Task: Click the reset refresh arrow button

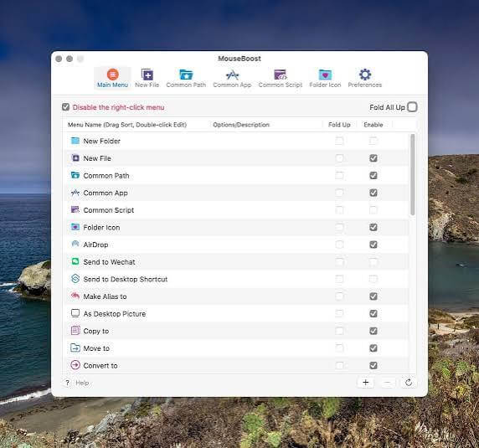Action: pyautogui.click(x=409, y=383)
